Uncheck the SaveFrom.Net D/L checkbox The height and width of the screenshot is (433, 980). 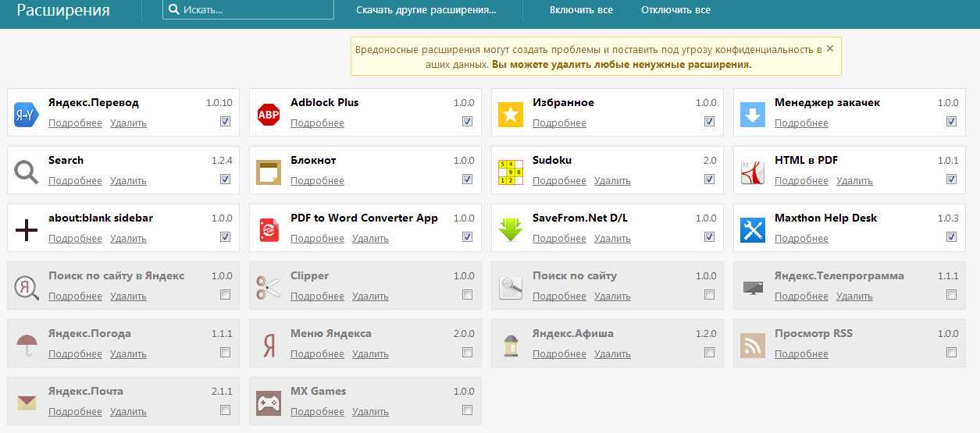[709, 237]
